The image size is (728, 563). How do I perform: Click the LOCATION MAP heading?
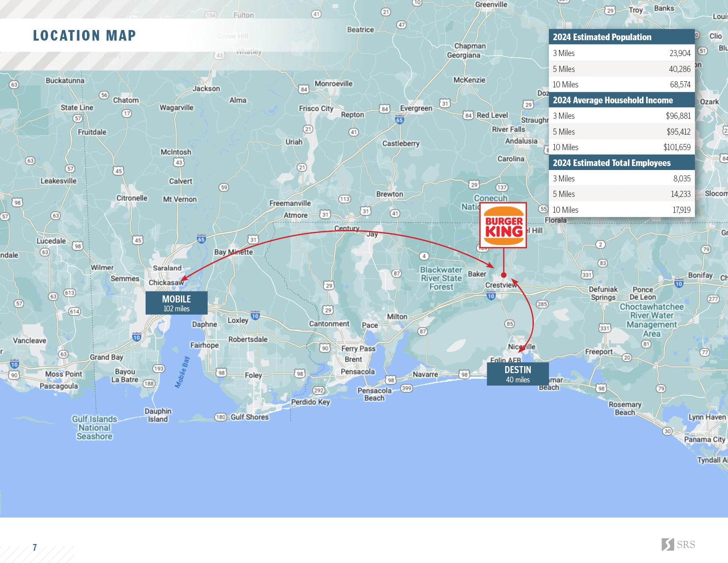pos(84,35)
